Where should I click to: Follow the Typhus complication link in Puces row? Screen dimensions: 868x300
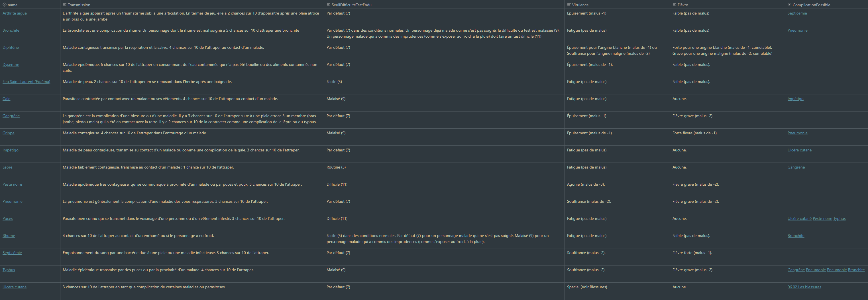coord(839,219)
